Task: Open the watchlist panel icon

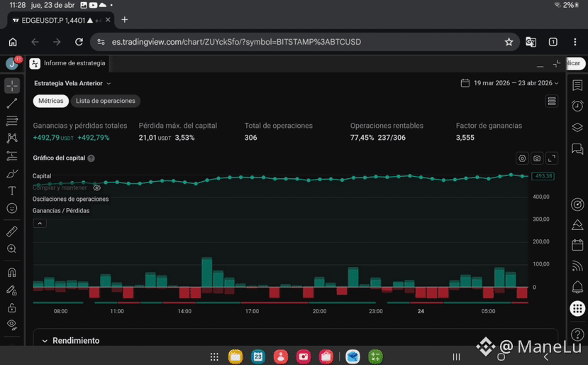Action: [577, 85]
